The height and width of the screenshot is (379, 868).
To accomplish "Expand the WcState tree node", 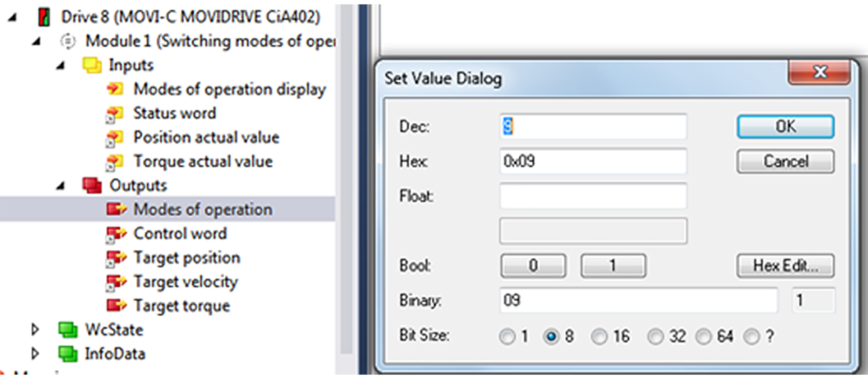I will [x=34, y=329].
